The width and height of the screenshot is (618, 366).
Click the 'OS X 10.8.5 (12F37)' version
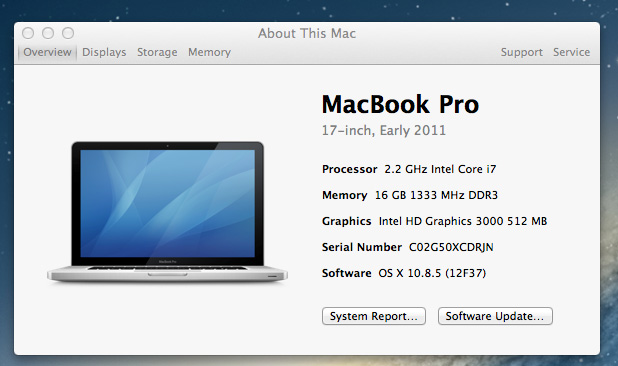click(432, 273)
